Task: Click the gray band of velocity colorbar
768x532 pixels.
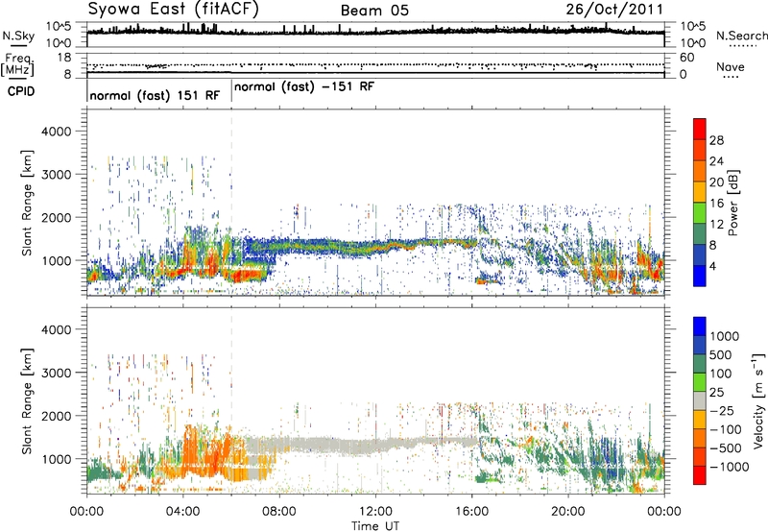Action: coord(700,400)
